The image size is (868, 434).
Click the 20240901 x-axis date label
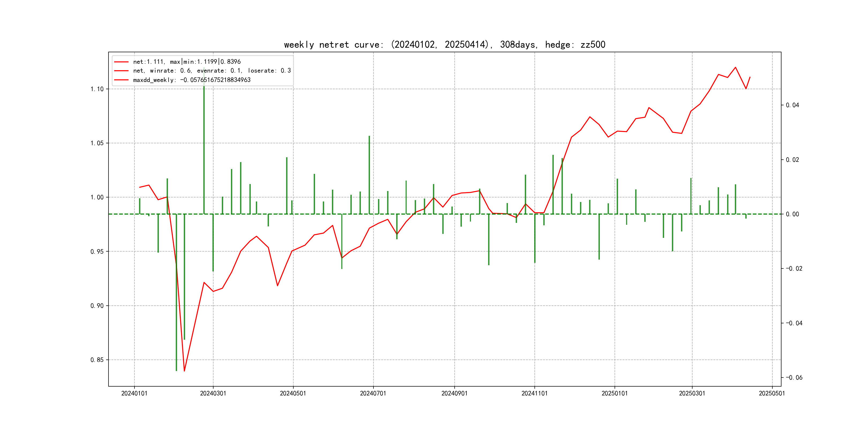(454, 393)
